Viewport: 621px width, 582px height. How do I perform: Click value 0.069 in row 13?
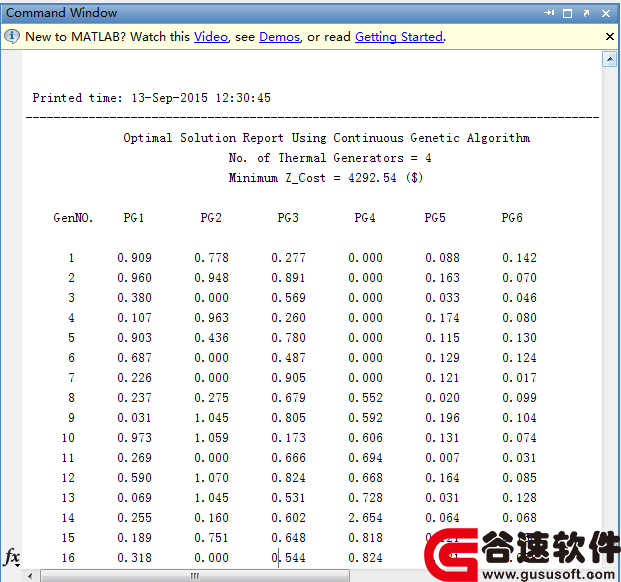[x=134, y=498]
